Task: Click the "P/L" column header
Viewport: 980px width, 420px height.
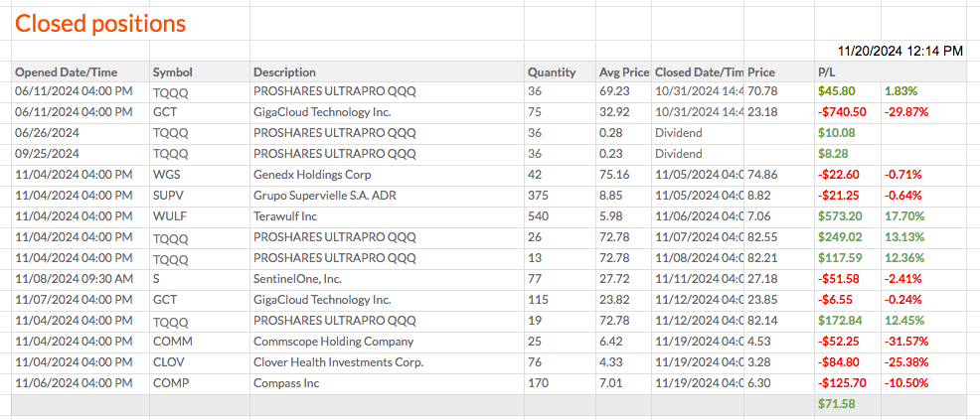Action: pyautogui.click(x=827, y=71)
